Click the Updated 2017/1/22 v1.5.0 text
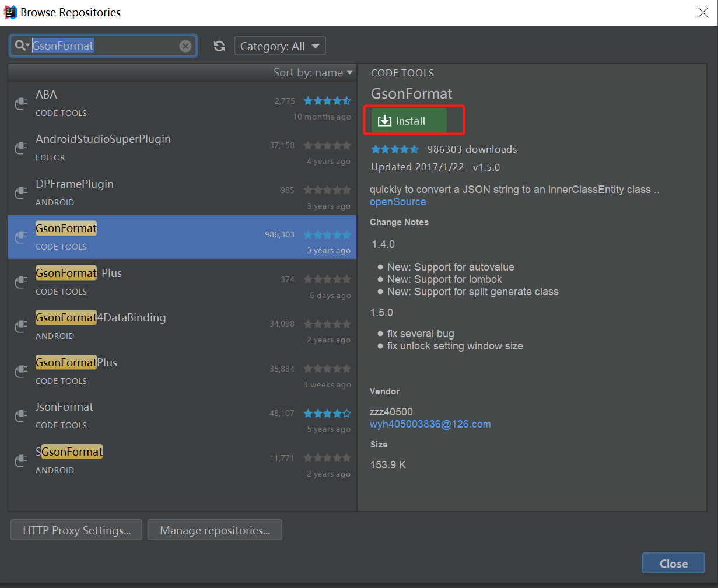Image resolution: width=718 pixels, height=588 pixels. coord(435,167)
